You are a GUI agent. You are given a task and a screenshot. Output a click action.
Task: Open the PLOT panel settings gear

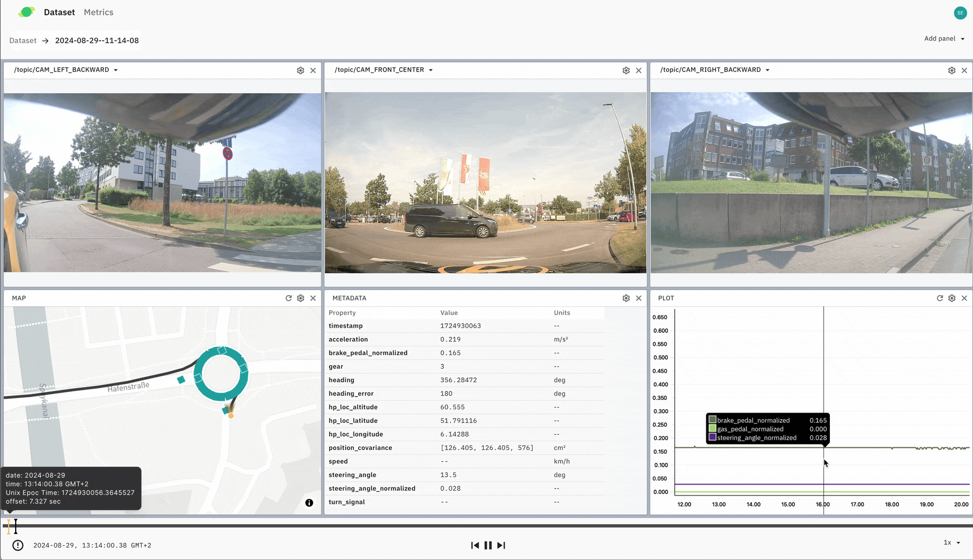coord(952,298)
